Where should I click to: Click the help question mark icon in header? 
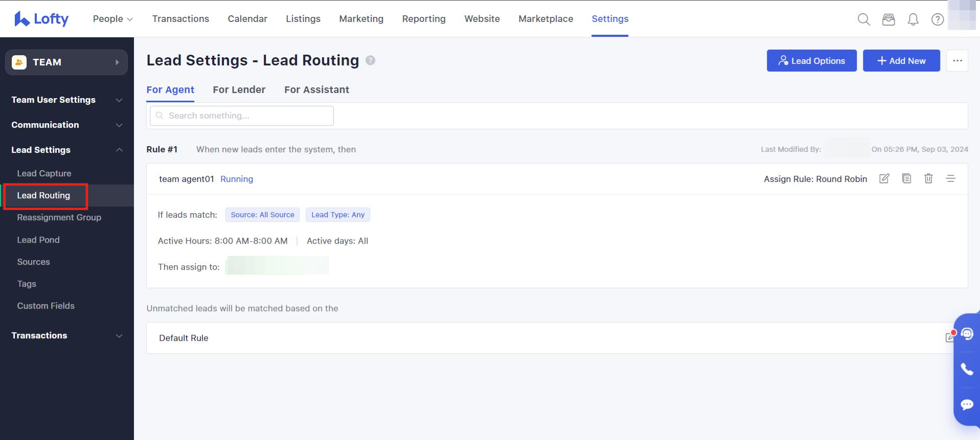tap(937, 19)
